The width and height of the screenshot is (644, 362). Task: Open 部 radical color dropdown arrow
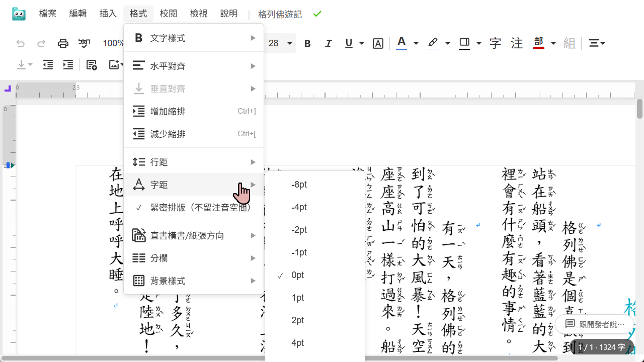pos(553,44)
